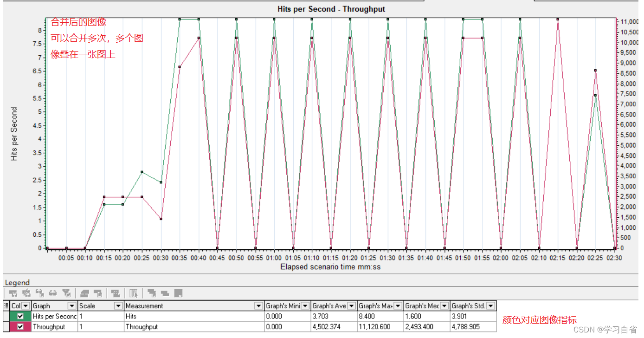Click the grid icon left of Col header
The width and height of the screenshot is (644, 338).
[x=6, y=305]
